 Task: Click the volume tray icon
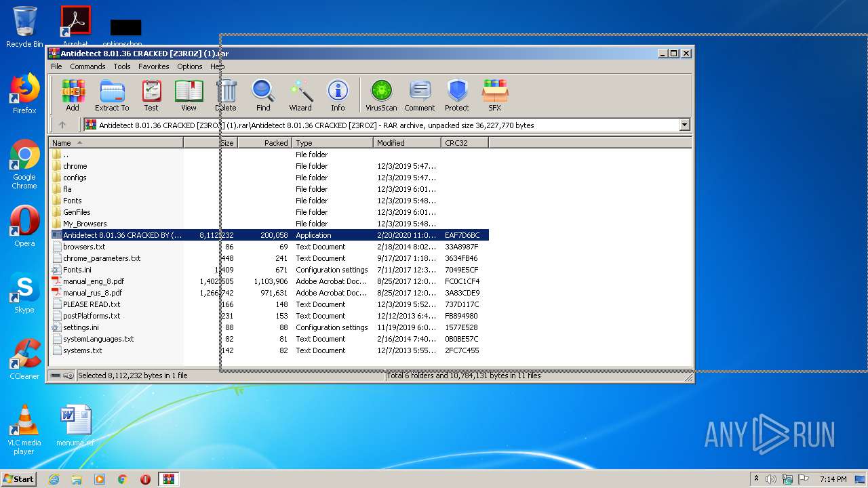click(771, 479)
